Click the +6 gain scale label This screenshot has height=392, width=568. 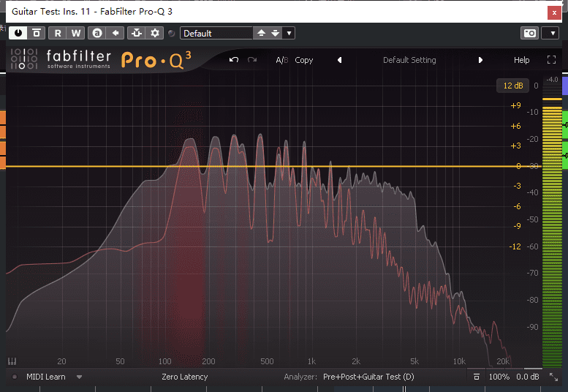click(515, 126)
